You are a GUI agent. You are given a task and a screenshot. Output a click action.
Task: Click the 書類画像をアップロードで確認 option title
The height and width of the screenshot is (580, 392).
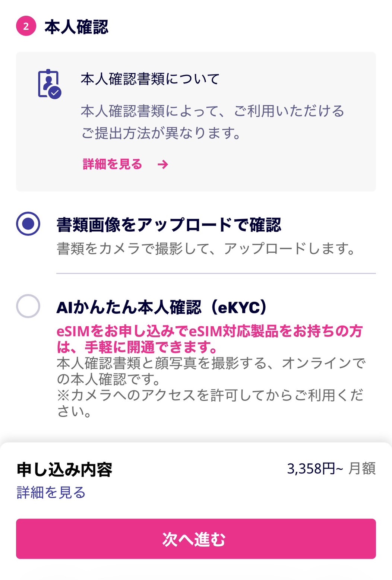click(x=169, y=225)
